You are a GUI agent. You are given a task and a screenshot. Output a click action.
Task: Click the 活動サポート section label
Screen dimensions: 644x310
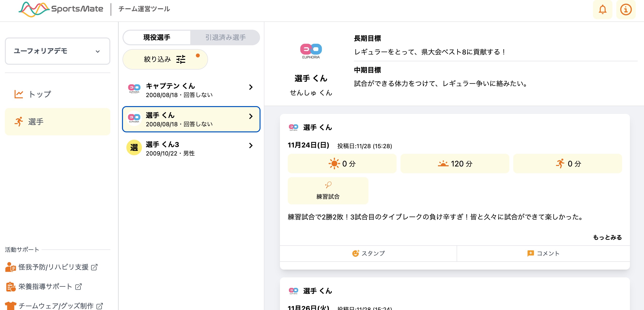click(22, 250)
